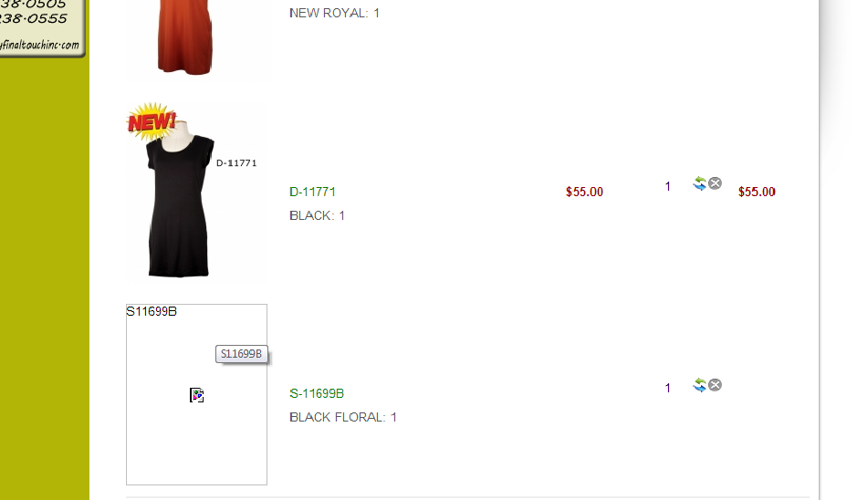Delete the S-11699B item with X icon
The height and width of the screenshot is (500, 868).
pyautogui.click(x=716, y=385)
